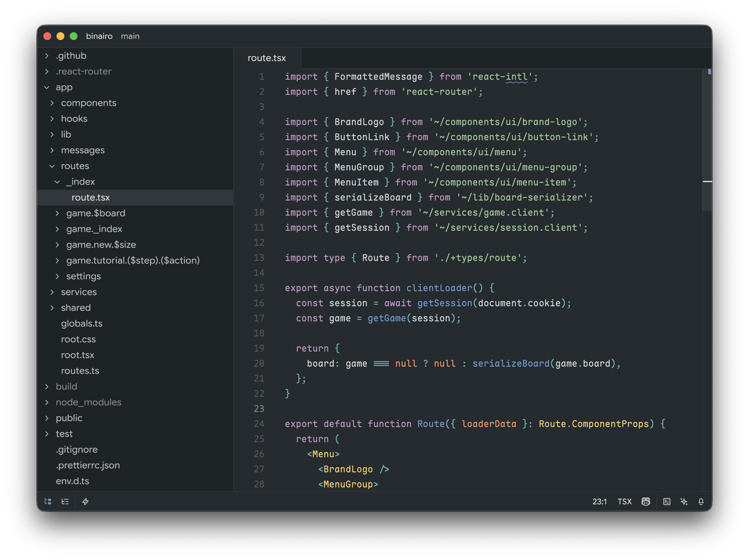Expand the lib folder
The width and height of the screenshot is (749, 560).
135,134
